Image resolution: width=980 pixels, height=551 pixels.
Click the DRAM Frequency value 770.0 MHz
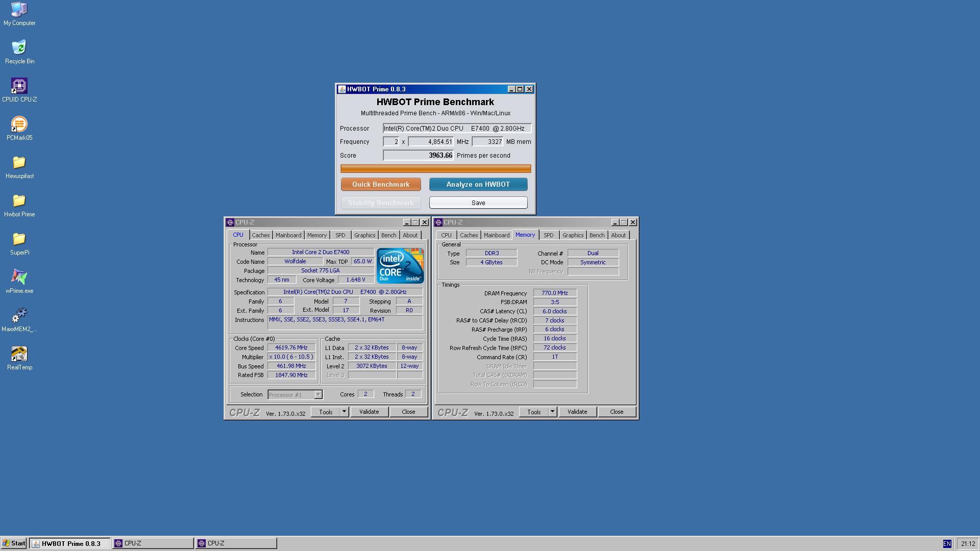(x=555, y=293)
